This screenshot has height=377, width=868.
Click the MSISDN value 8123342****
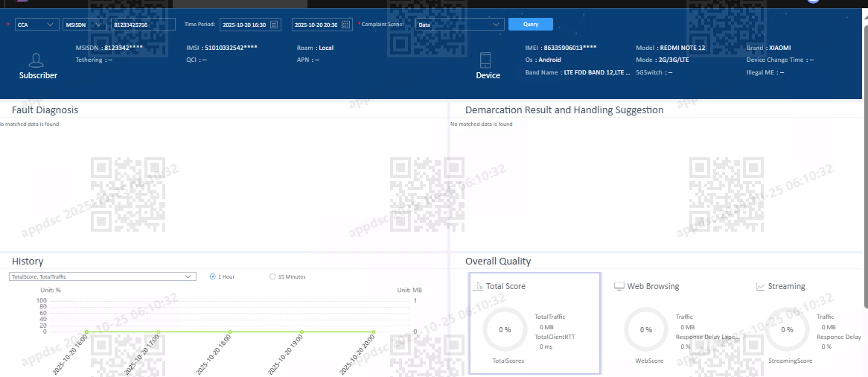[x=125, y=48]
